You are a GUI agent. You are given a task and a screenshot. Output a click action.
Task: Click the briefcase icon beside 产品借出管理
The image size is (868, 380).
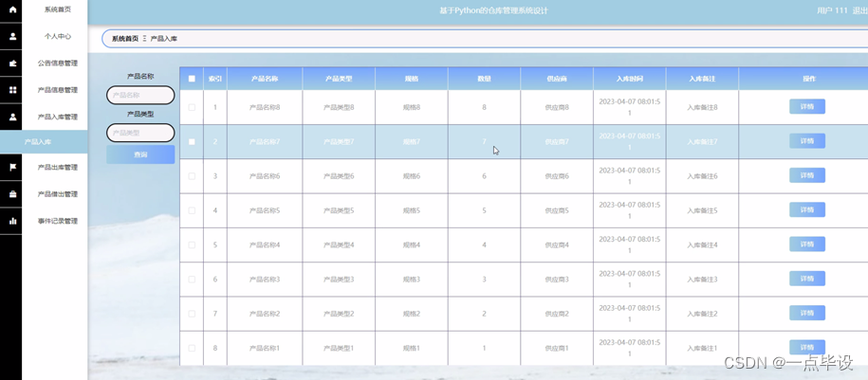(x=13, y=194)
